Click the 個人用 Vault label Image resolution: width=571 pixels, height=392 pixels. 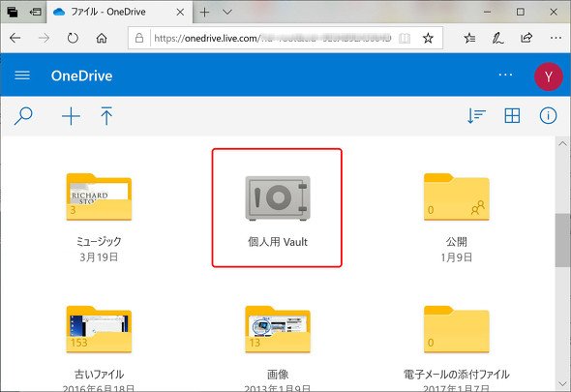278,242
